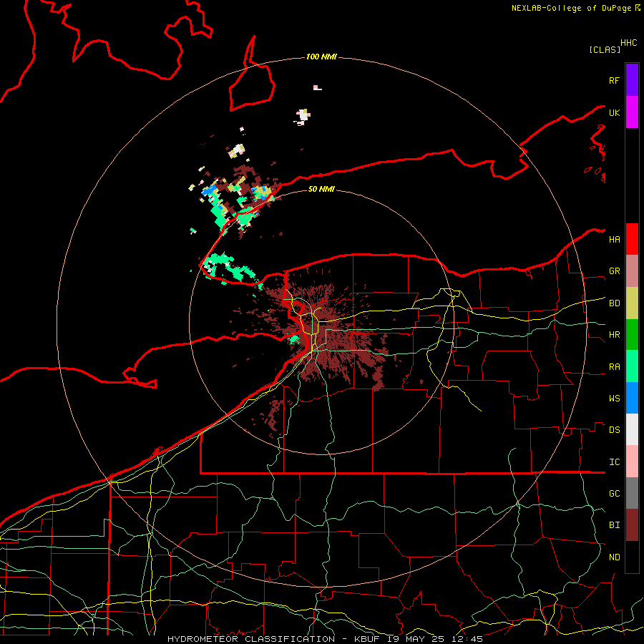Click the '[CLAS]' units label
This screenshot has width=644, height=644.
click(605, 49)
